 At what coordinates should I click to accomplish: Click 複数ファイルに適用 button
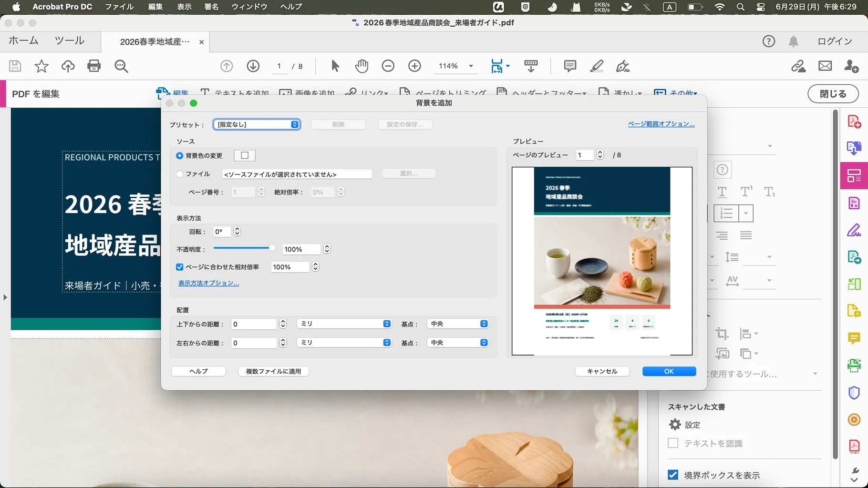pos(273,371)
